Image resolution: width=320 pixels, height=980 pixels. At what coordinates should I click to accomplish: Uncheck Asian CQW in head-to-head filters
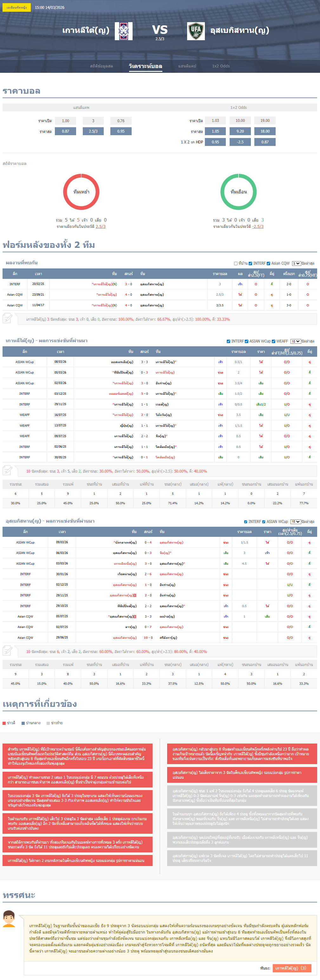pyautogui.click(x=269, y=263)
